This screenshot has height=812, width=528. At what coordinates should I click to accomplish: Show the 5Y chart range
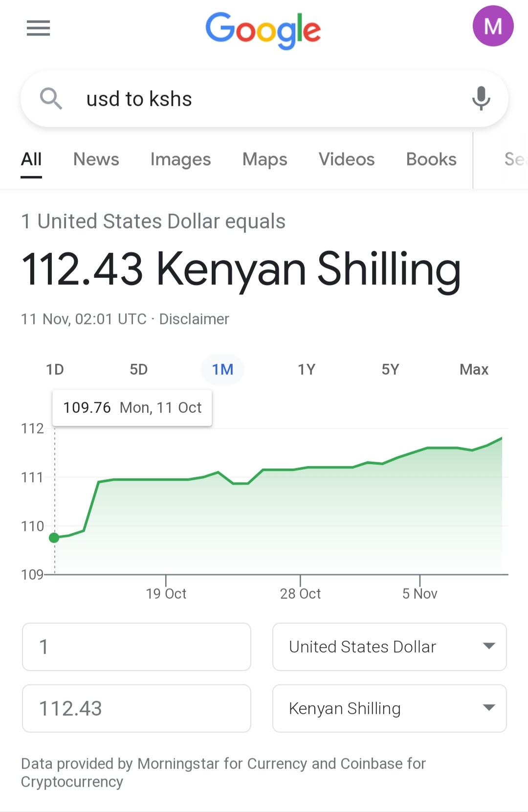pos(390,369)
